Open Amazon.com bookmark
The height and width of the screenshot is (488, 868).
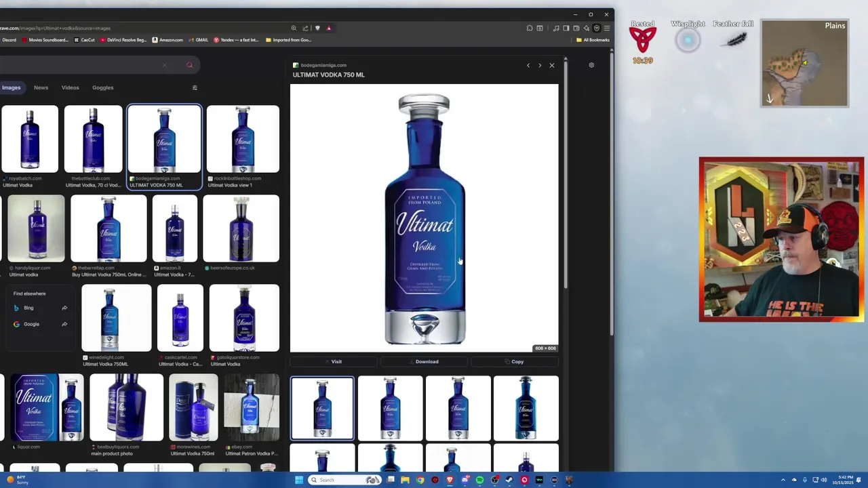167,40
